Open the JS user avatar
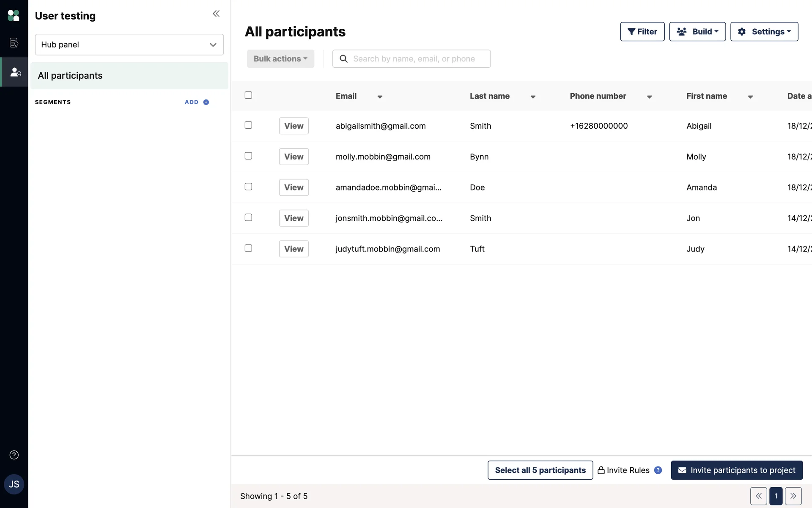812x508 pixels. (14, 484)
